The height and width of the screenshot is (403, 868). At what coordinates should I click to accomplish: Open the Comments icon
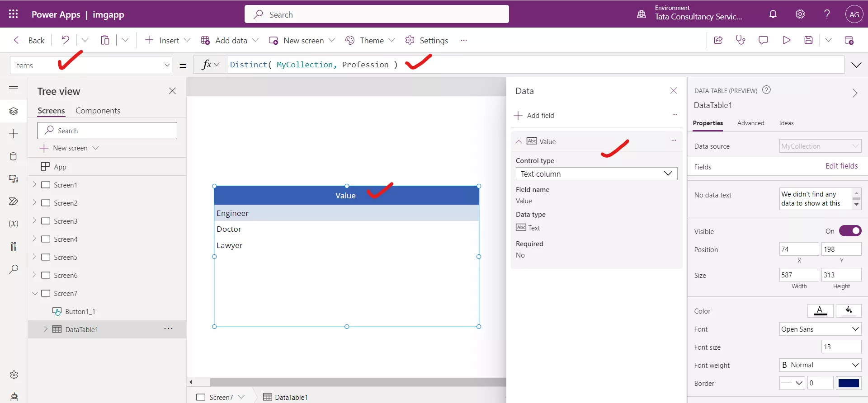763,40
